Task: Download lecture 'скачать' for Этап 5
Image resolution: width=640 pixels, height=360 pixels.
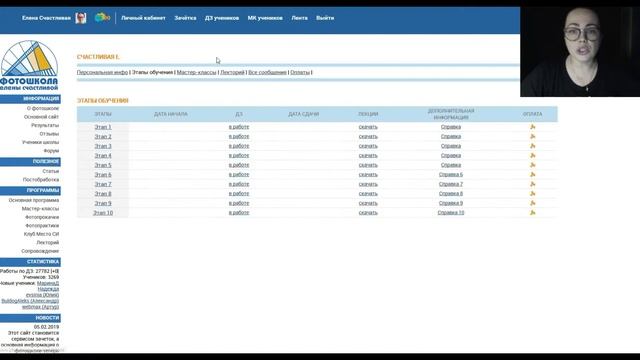Action: click(x=368, y=165)
